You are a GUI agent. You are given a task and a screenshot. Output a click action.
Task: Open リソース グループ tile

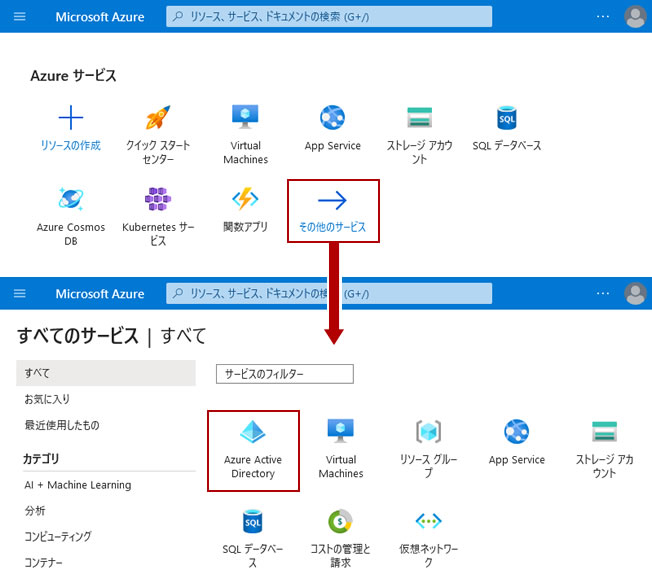(428, 448)
